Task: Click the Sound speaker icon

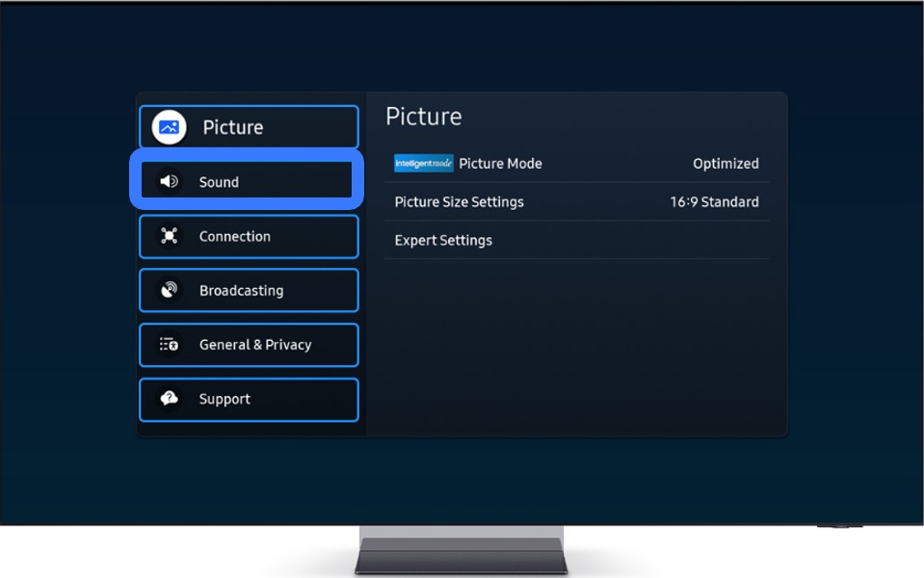Action: (170, 181)
